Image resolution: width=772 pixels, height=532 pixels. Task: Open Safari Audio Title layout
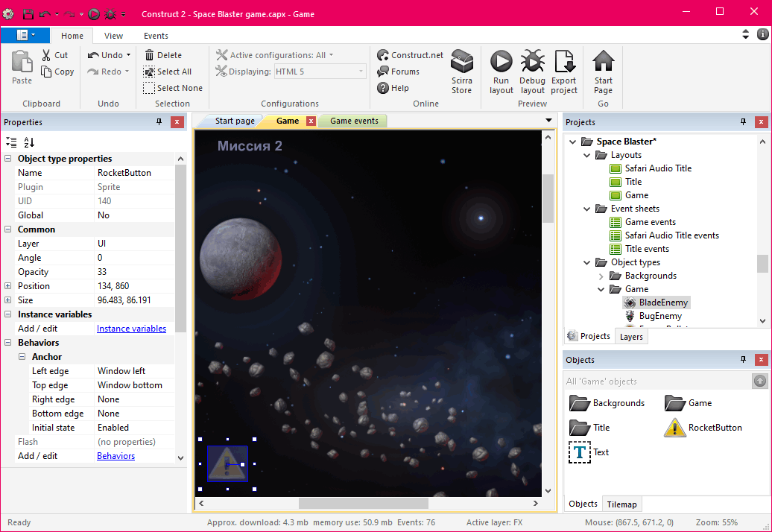tap(651, 168)
